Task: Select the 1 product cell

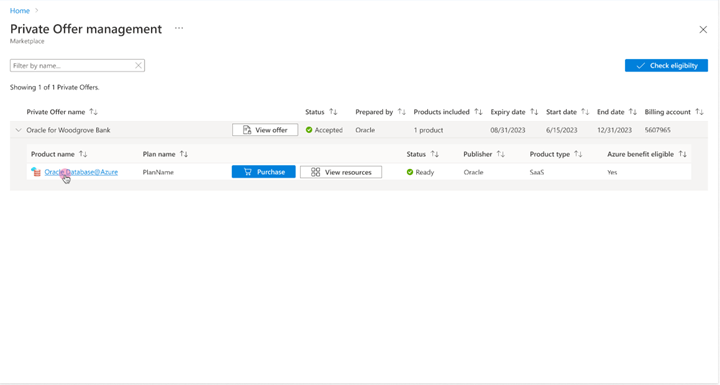Action: 428,130
